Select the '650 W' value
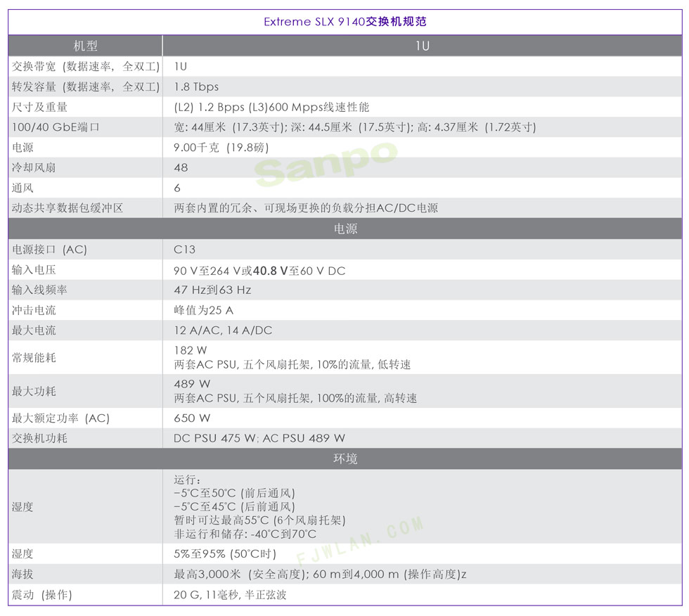The image size is (689, 616). click(x=192, y=418)
